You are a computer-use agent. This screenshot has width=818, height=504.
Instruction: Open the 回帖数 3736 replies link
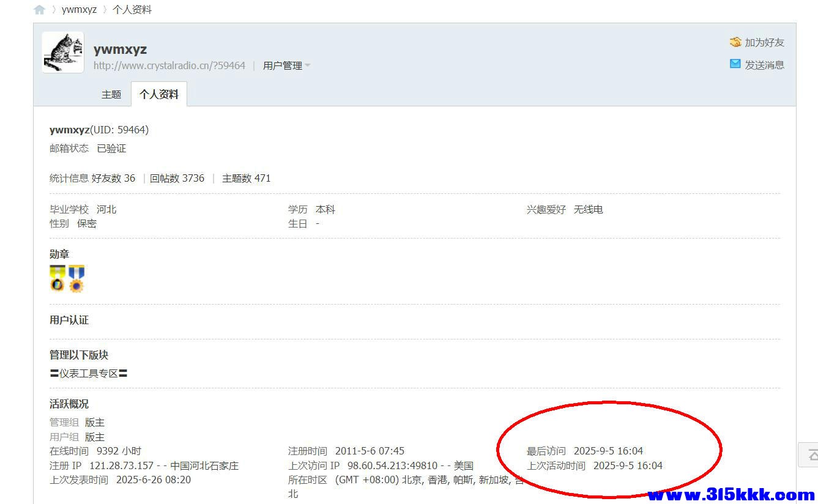(x=177, y=179)
